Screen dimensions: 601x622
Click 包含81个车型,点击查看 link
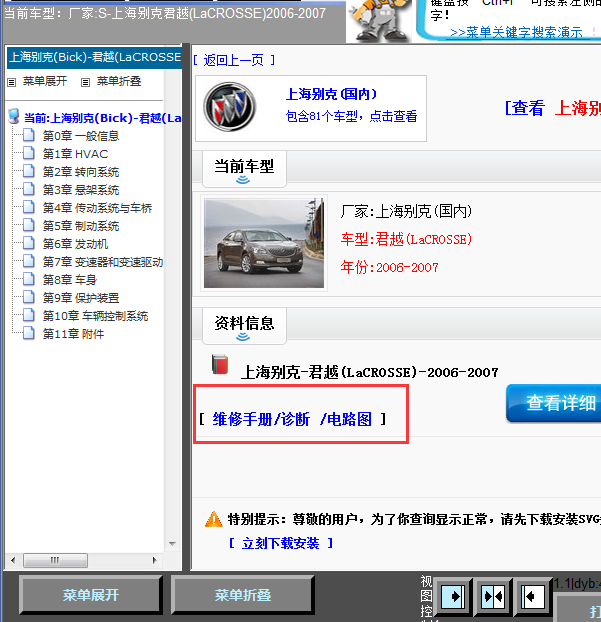pos(351,116)
